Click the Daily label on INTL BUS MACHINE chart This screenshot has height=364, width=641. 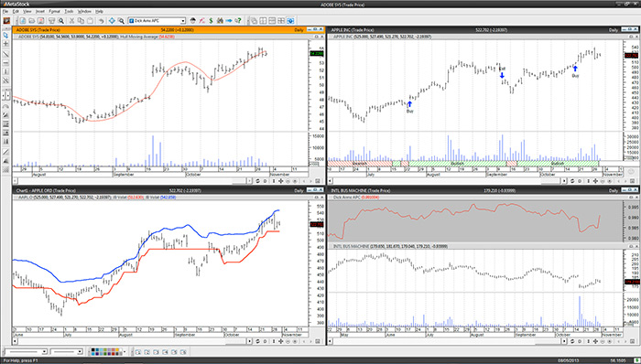pos(614,190)
